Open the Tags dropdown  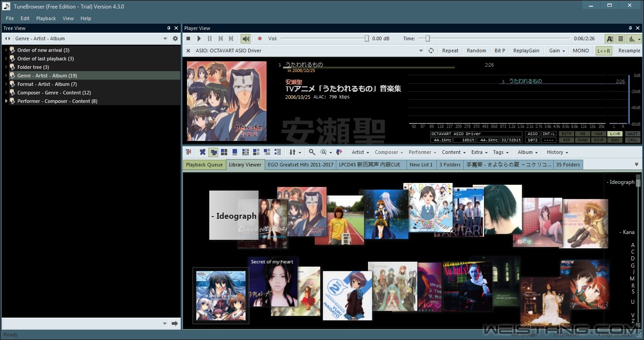[x=500, y=152]
